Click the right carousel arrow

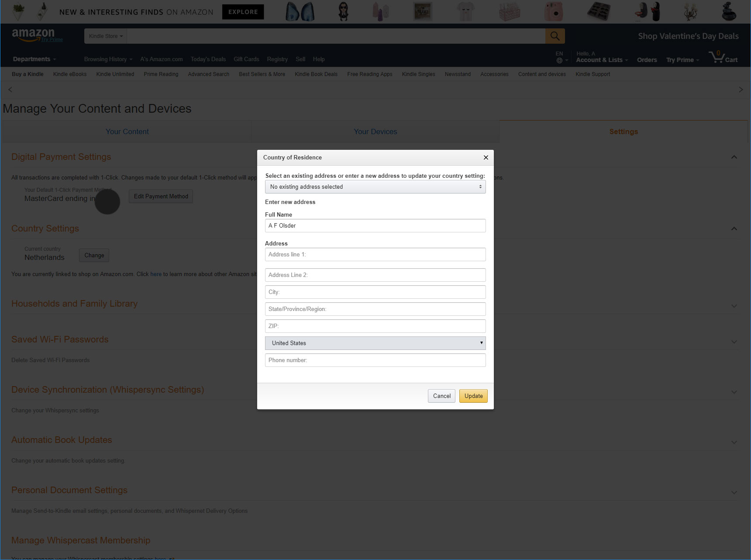point(741,90)
